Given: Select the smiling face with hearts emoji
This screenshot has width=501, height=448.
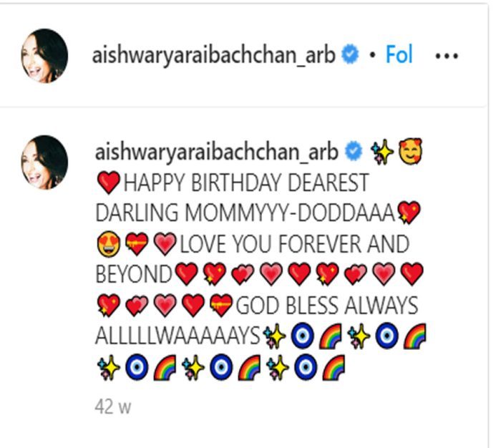Looking at the screenshot, I should coord(411,152).
